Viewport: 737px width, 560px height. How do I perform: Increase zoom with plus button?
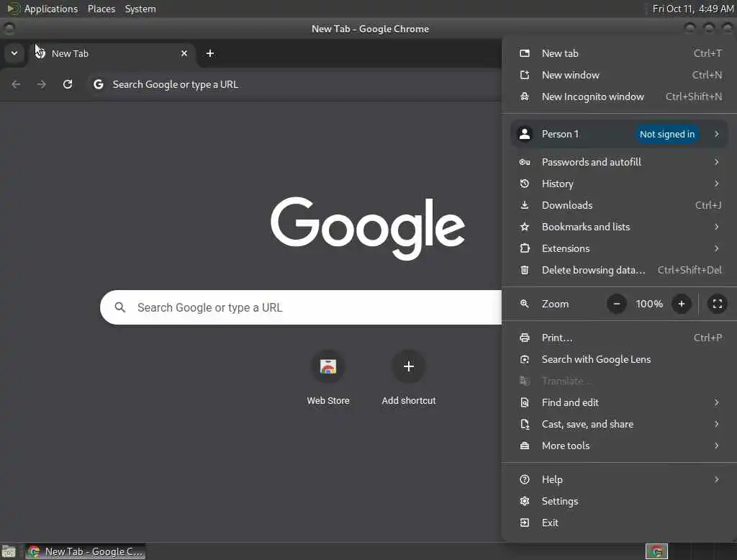(x=682, y=304)
